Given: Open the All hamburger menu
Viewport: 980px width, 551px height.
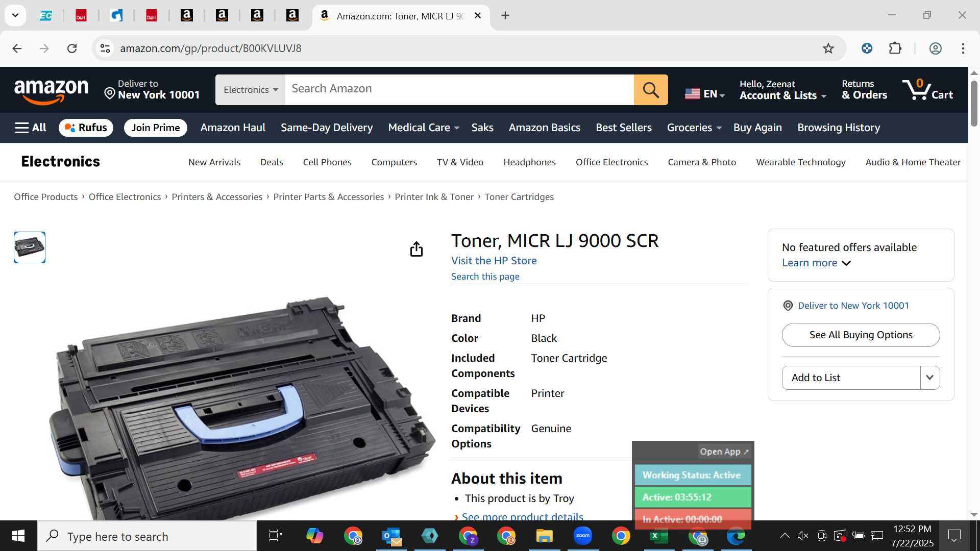Looking at the screenshot, I should pos(31,128).
